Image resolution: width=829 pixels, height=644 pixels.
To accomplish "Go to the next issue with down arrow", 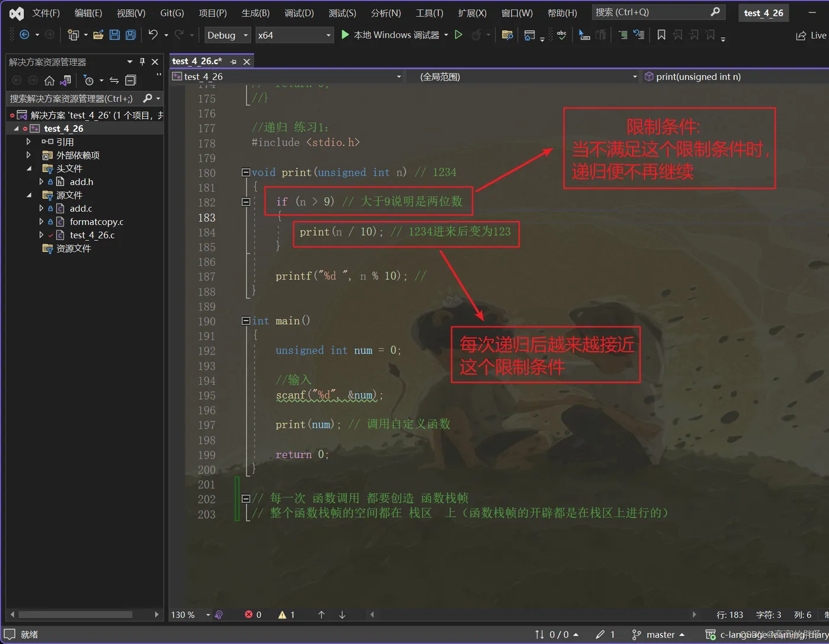I will coord(342,614).
